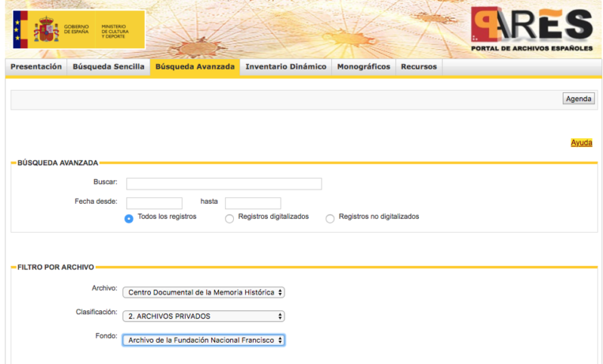Go to the Inventario Dinámico tab
Screen dimensions: 603x364
285,67
